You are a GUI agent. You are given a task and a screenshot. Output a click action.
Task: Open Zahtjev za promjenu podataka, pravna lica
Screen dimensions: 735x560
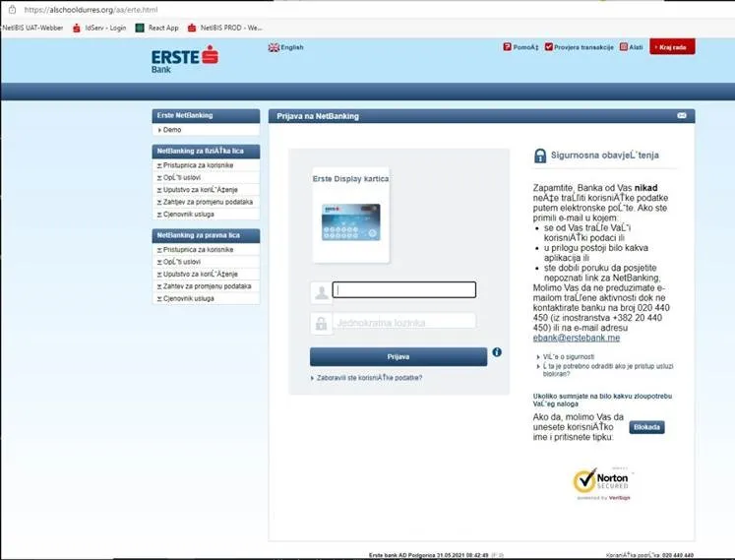pyautogui.click(x=207, y=286)
